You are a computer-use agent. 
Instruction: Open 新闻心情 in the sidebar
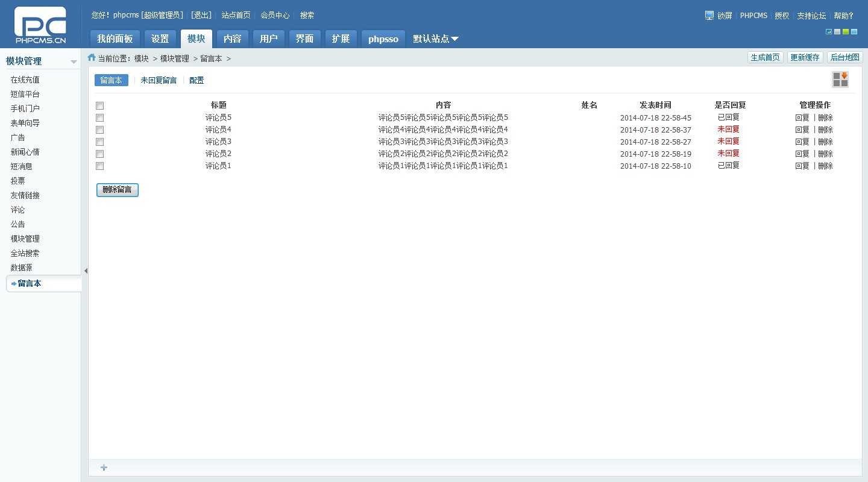25,152
